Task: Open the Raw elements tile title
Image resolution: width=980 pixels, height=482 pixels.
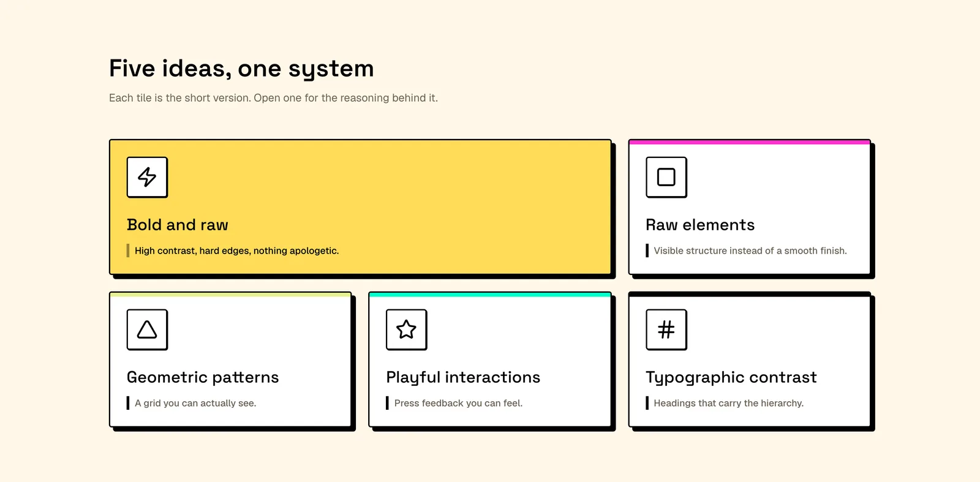Action: pyautogui.click(x=700, y=225)
